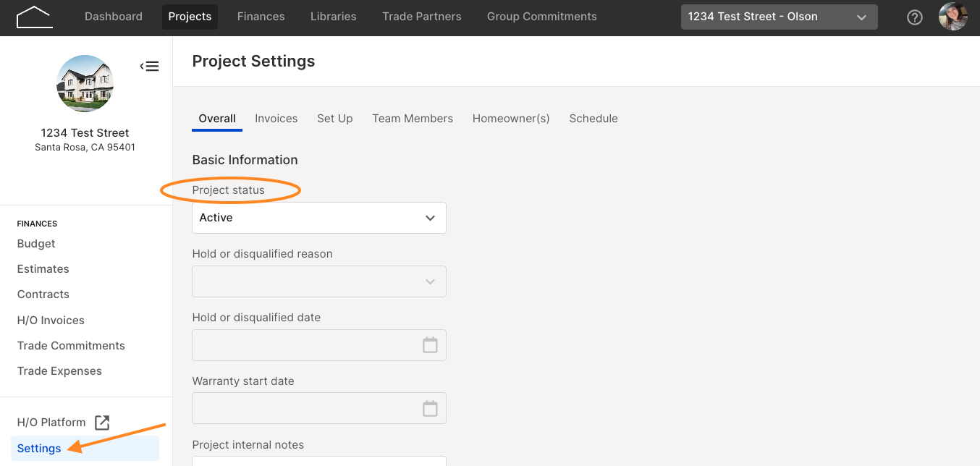The width and height of the screenshot is (980, 466).
Task: Collapse the sidebar with the menu icon
Action: (149, 67)
